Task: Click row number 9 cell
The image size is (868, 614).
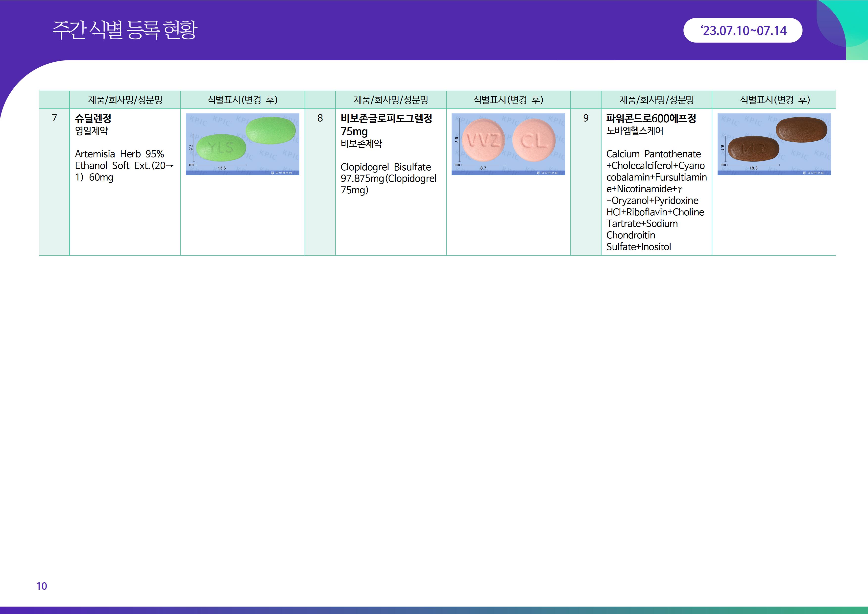Action: coord(586,118)
